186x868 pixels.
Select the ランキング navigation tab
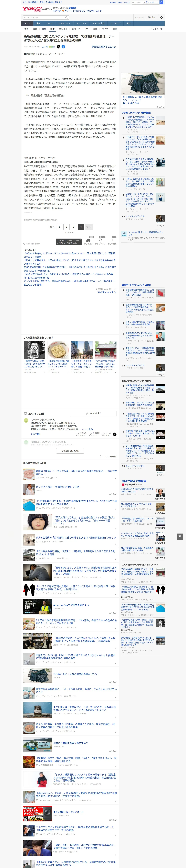point(115,24)
